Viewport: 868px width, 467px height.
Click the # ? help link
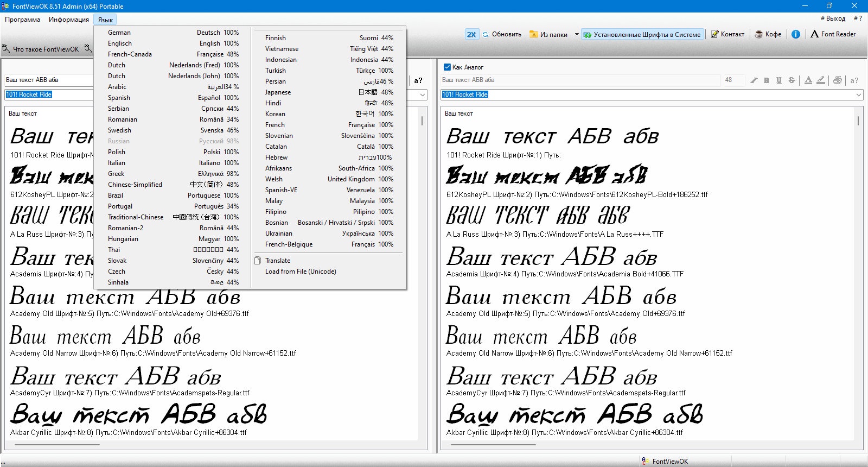pyautogui.click(x=858, y=18)
